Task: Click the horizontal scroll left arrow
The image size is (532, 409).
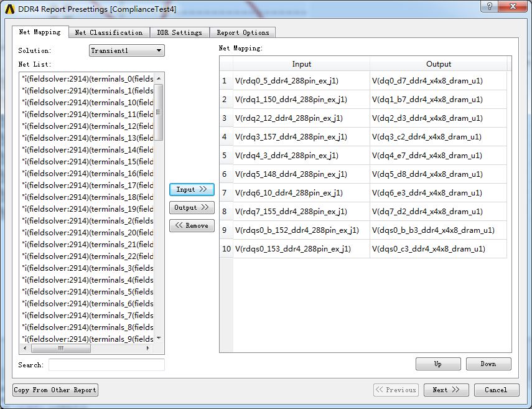Action: pyautogui.click(x=25, y=348)
